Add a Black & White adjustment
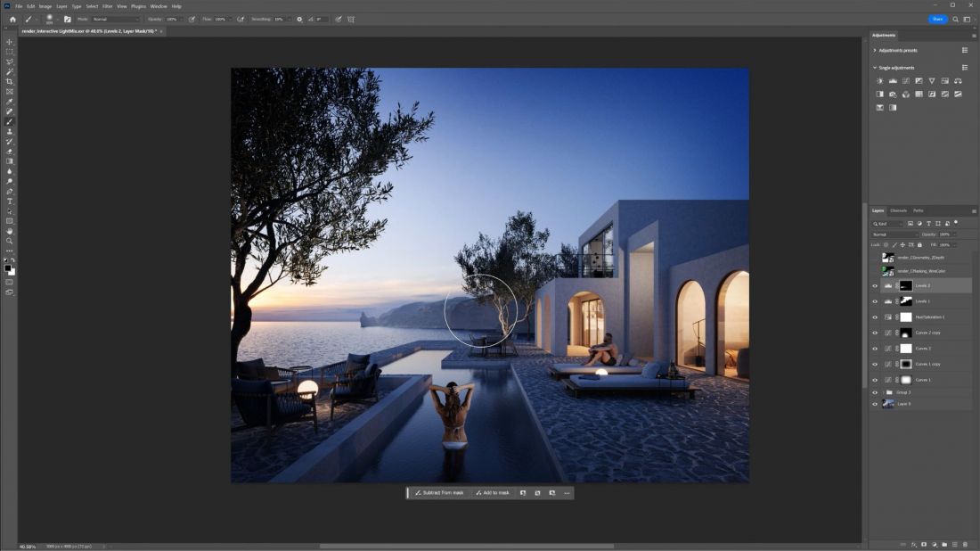The image size is (980, 551). coord(880,94)
